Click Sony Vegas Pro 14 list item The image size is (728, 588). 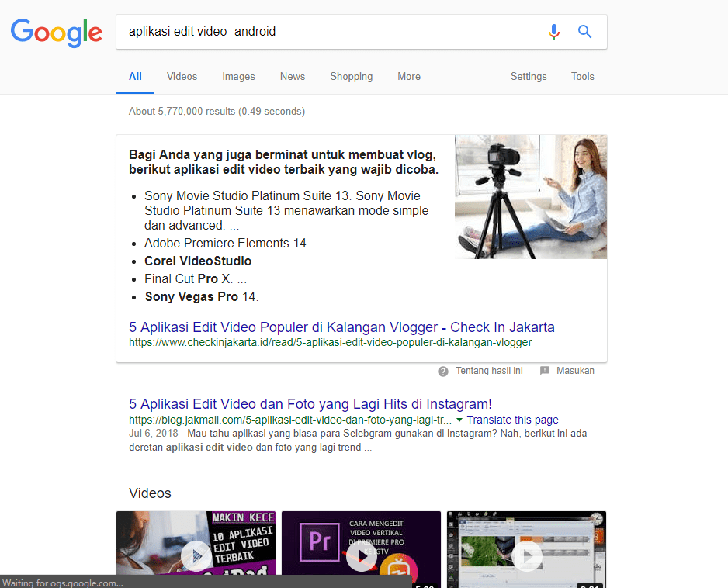[202, 296]
